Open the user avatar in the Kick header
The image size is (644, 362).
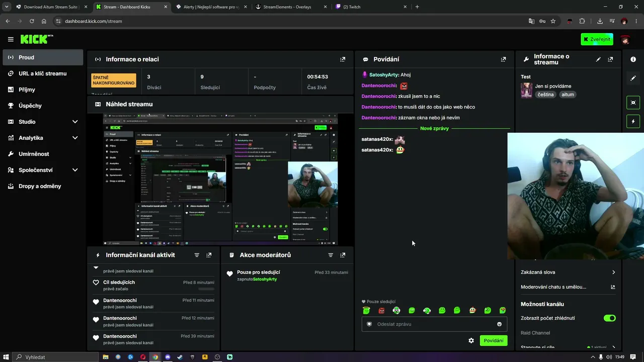625,39
